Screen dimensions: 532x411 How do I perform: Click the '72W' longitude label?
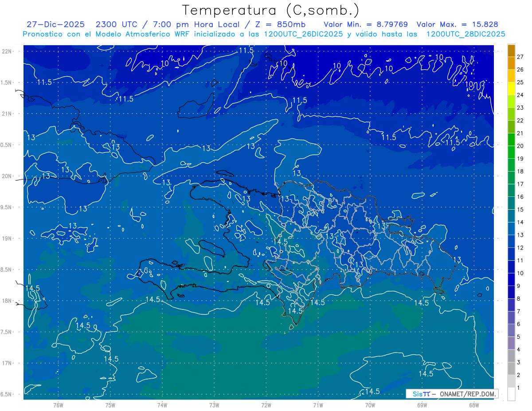click(x=266, y=405)
